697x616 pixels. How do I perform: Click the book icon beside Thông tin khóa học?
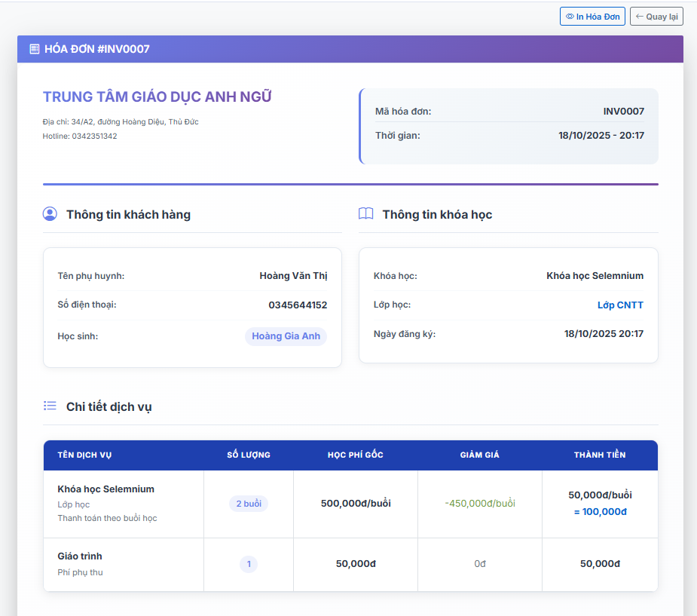coord(365,214)
